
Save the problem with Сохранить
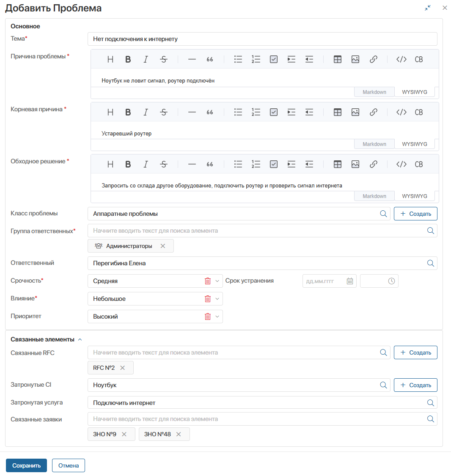(x=26, y=465)
